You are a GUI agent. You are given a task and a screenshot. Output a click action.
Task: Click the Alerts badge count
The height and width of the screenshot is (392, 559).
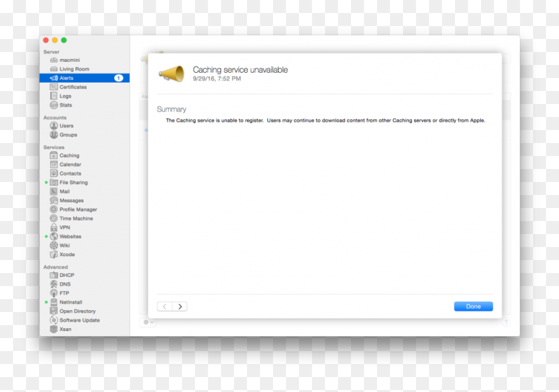[x=119, y=78]
